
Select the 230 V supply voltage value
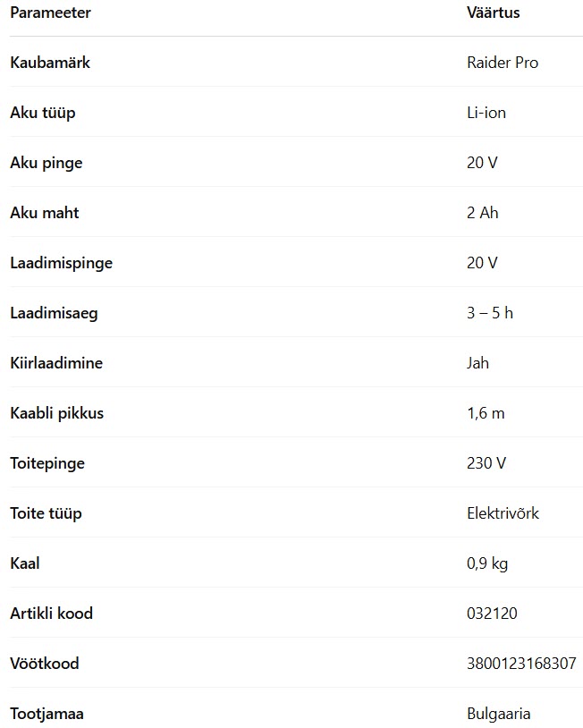[486, 463]
